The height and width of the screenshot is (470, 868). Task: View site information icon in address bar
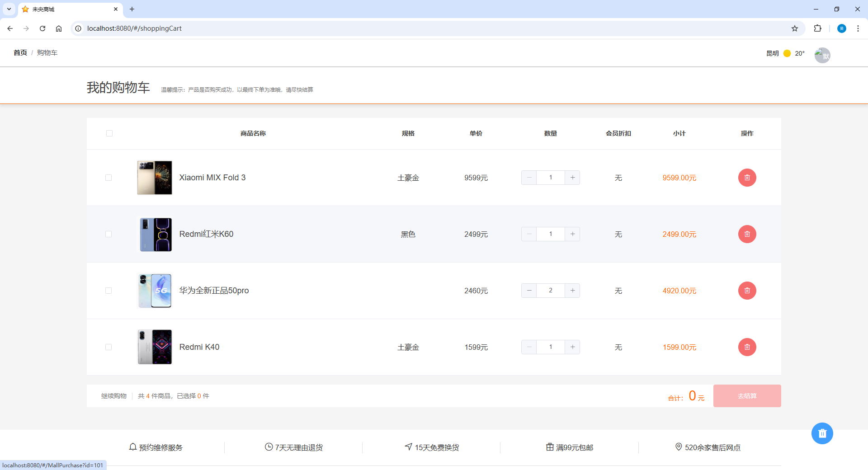(78, 28)
